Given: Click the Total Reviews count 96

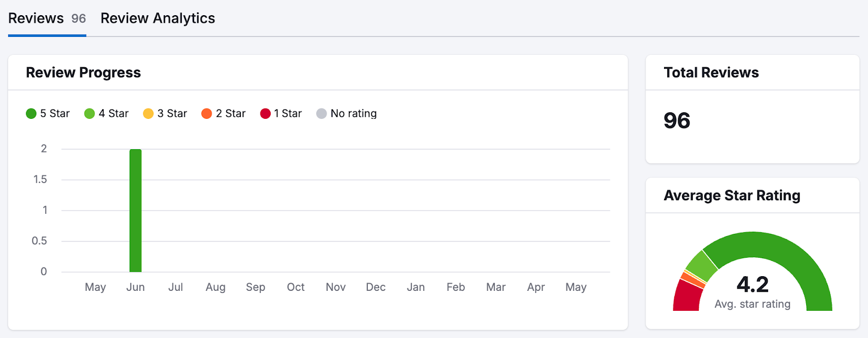Looking at the screenshot, I should [x=677, y=120].
